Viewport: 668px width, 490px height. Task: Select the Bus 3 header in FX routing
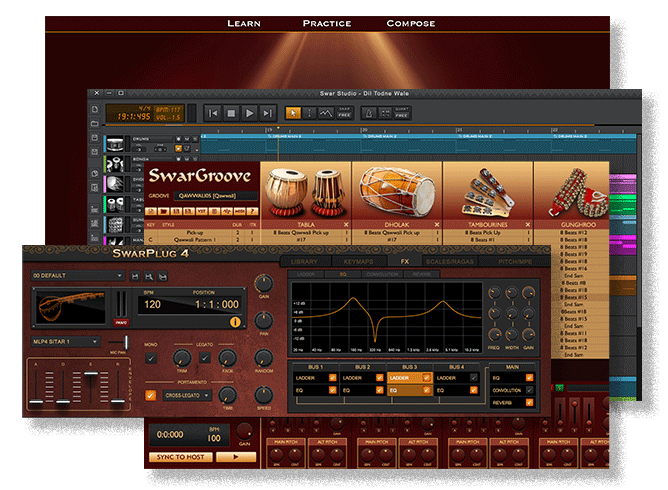point(409,367)
